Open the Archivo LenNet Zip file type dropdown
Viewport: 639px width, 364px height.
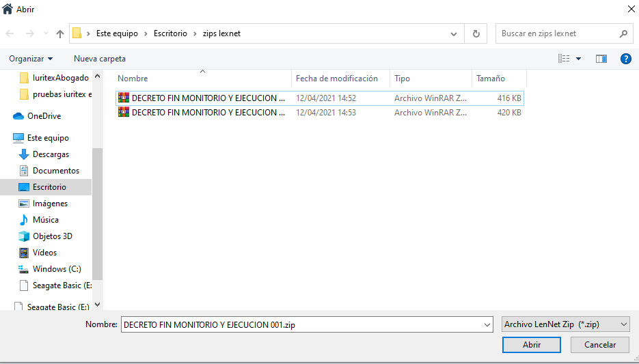tap(565, 325)
